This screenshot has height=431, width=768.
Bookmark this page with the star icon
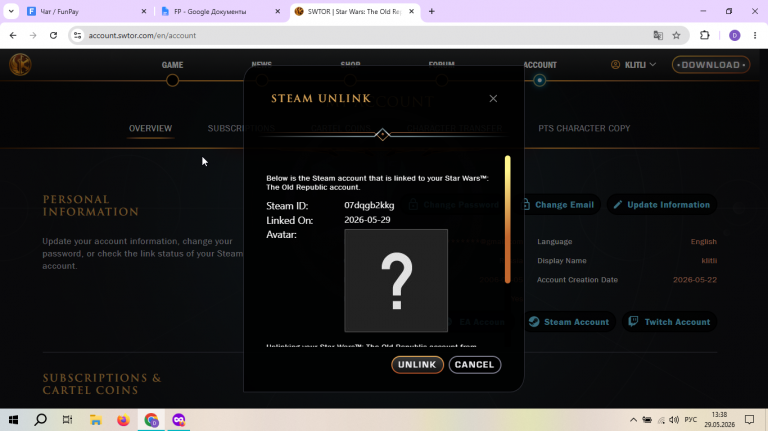point(676,35)
